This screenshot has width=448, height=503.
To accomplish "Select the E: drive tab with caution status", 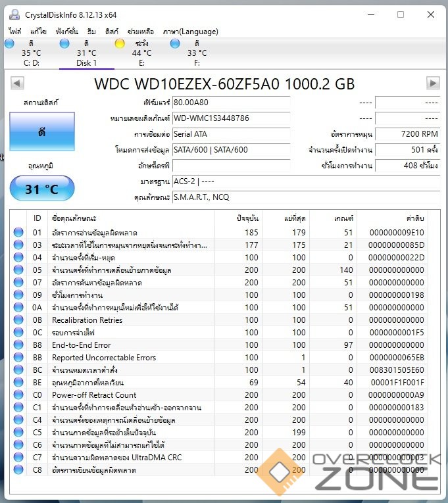I will [x=142, y=53].
